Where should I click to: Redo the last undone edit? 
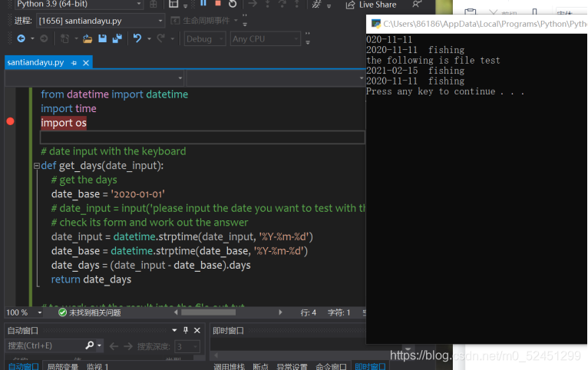(161, 38)
